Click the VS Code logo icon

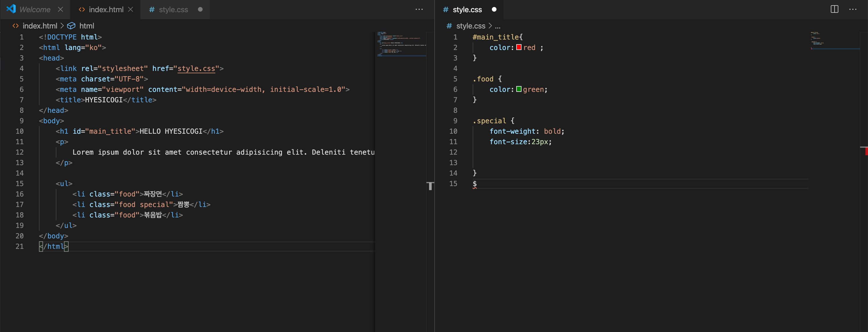(11, 9)
